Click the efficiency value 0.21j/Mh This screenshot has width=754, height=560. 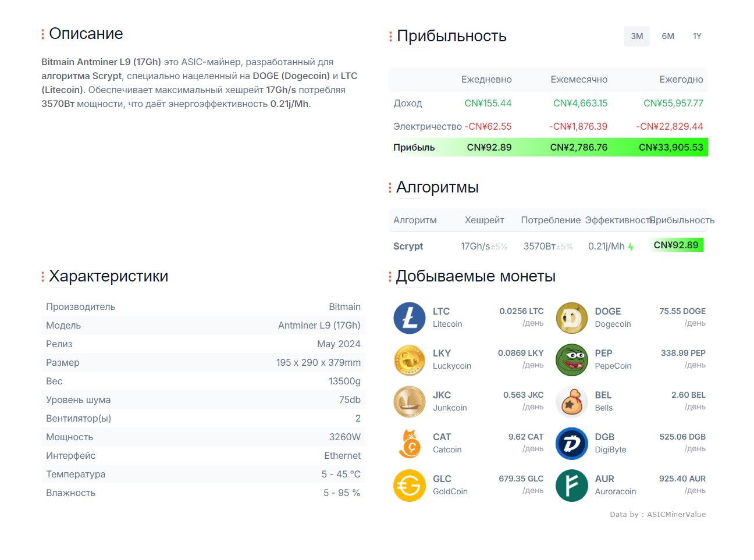click(x=606, y=246)
